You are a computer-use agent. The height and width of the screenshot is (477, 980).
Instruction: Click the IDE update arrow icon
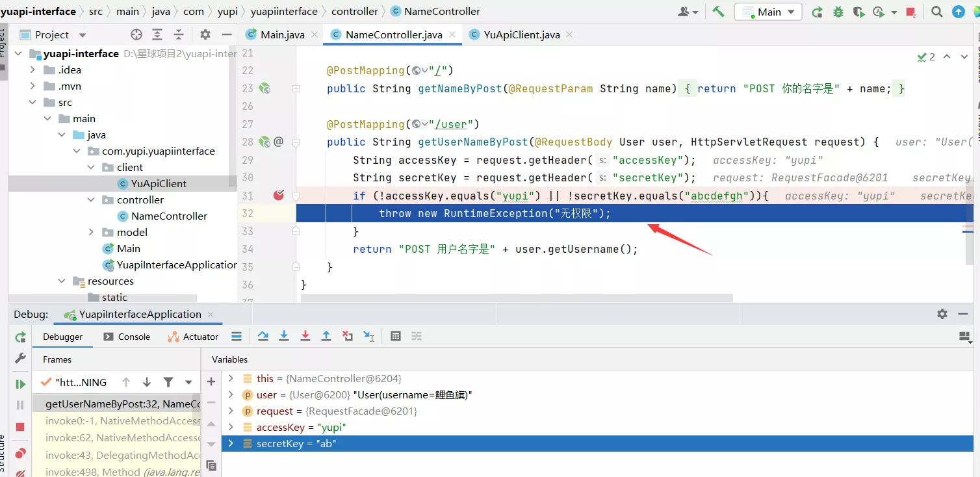[959, 12]
